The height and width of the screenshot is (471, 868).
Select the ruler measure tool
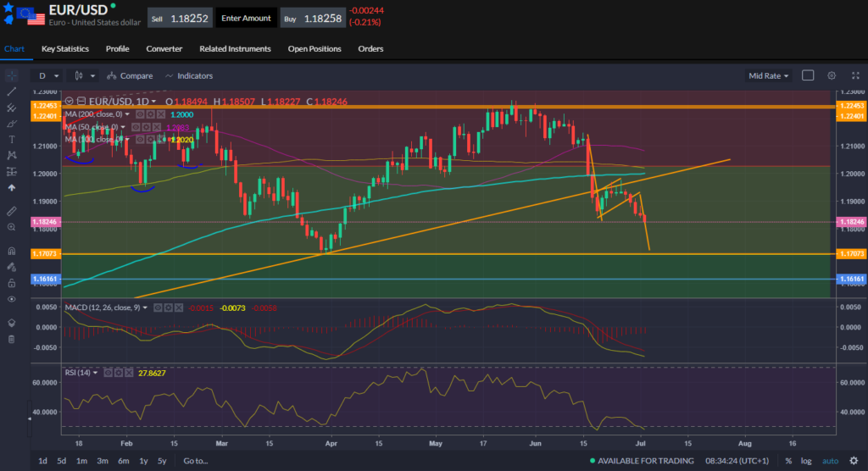(12, 211)
